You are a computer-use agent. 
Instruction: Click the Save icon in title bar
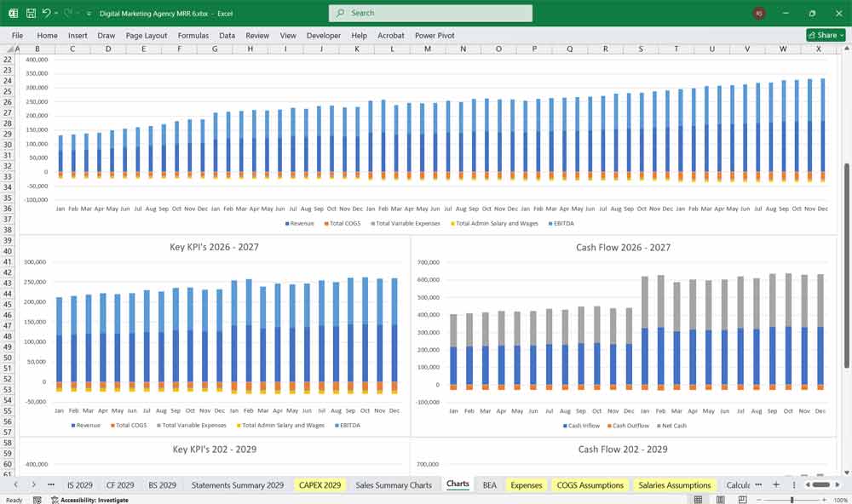click(x=31, y=14)
